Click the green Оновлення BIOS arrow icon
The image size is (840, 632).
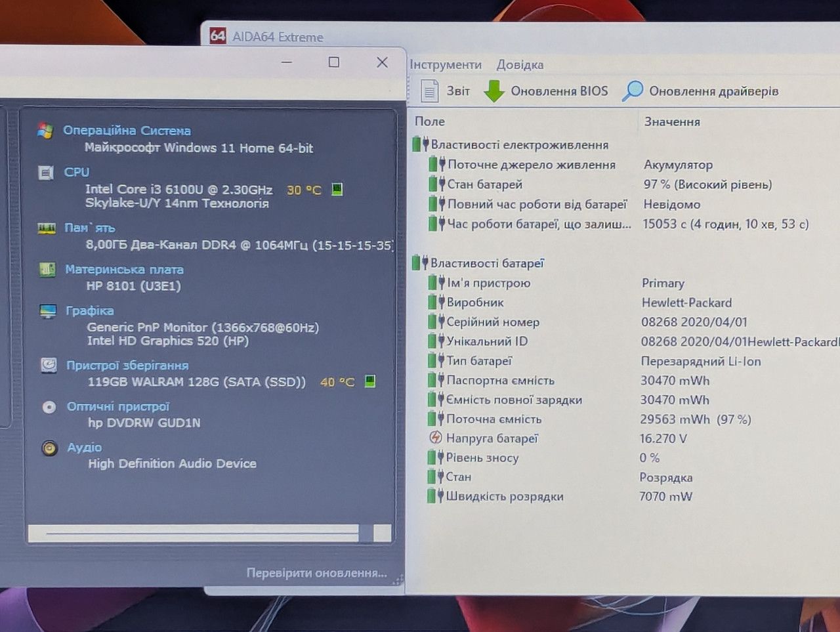[493, 91]
